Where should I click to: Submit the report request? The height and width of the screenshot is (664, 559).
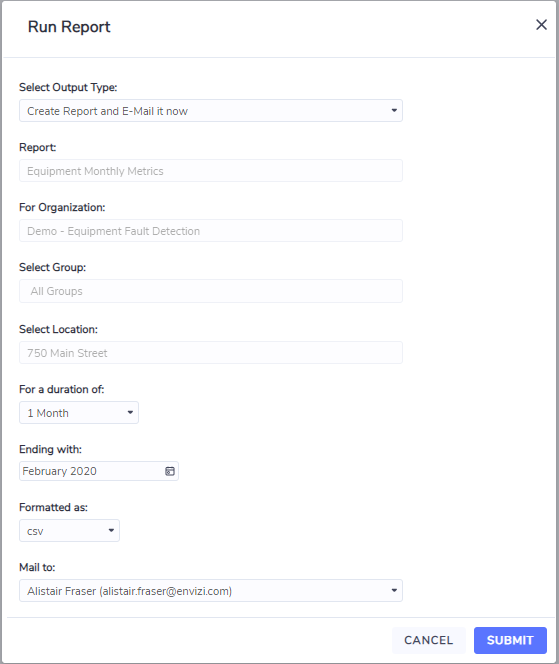(x=510, y=640)
